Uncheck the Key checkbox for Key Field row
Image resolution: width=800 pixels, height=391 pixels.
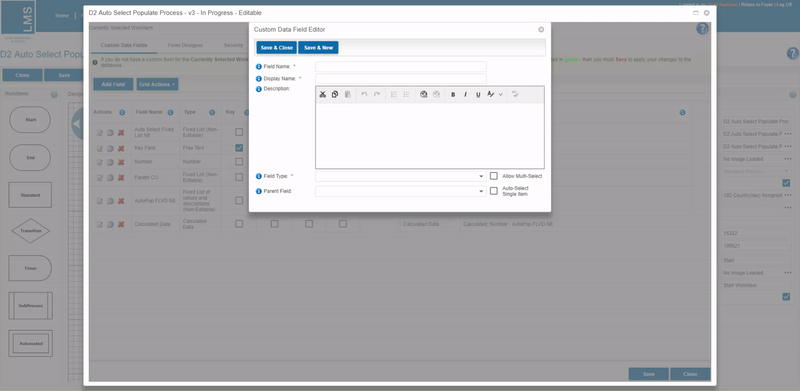239,148
